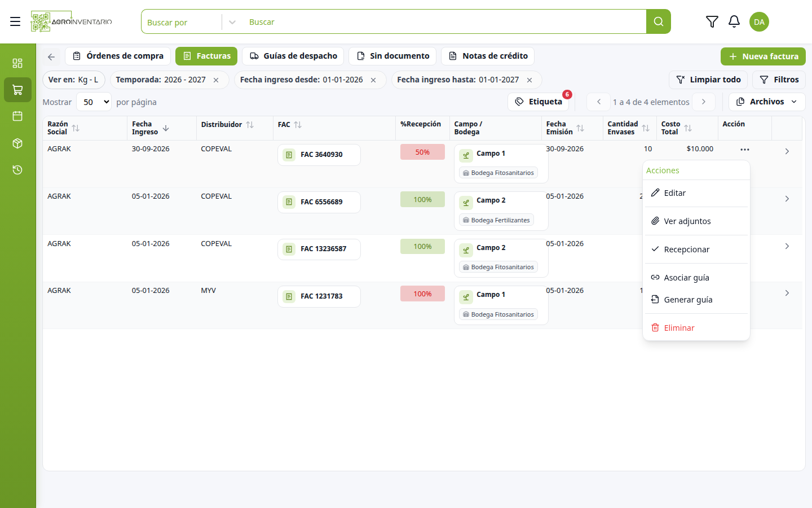This screenshot has height=508, width=812.
Task: Open notifications bell icon
Action: click(734, 21)
